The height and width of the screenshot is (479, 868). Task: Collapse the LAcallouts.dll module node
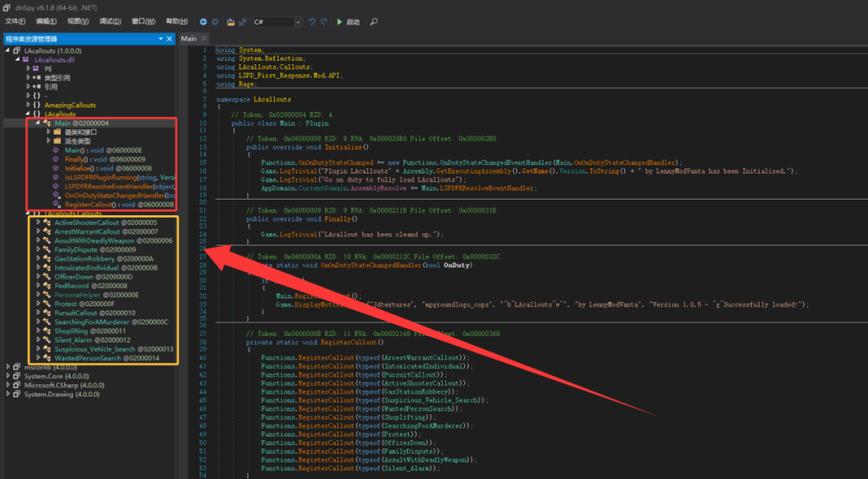tap(17, 59)
